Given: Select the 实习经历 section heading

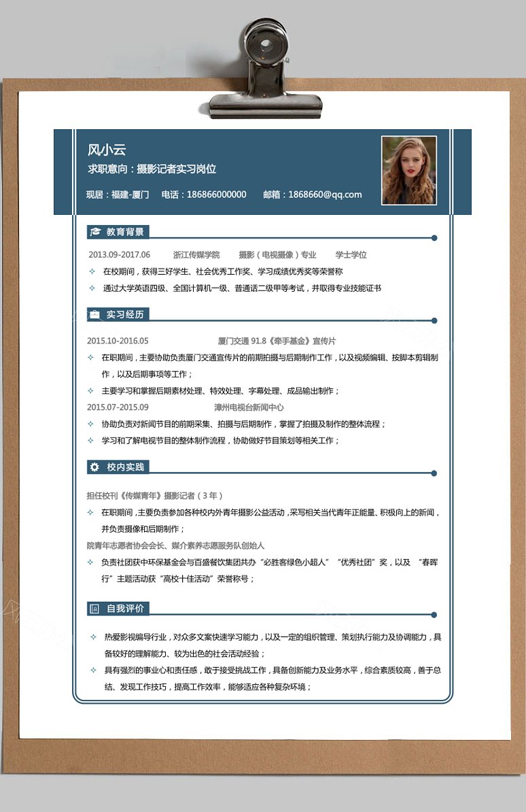Looking at the screenshot, I should (125, 314).
